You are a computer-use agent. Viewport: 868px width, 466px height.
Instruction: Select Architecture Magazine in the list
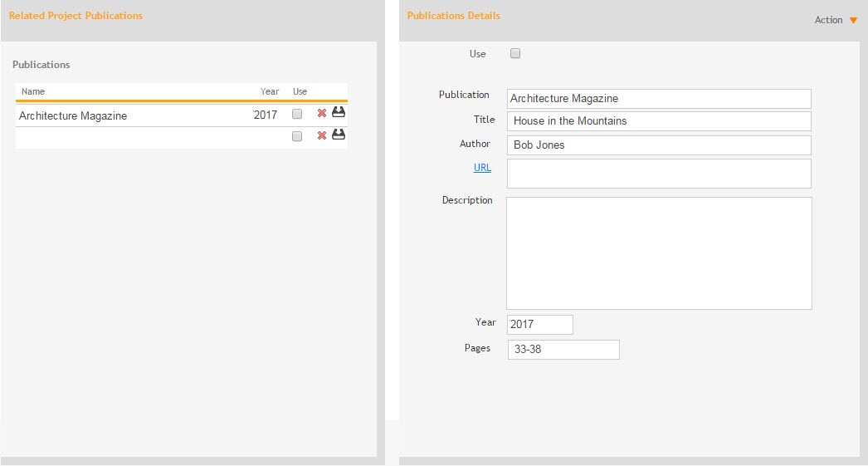click(x=73, y=116)
